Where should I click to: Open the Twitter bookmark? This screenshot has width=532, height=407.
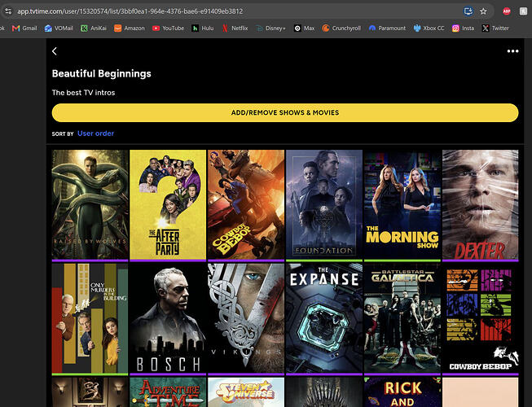click(x=495, y=28)
